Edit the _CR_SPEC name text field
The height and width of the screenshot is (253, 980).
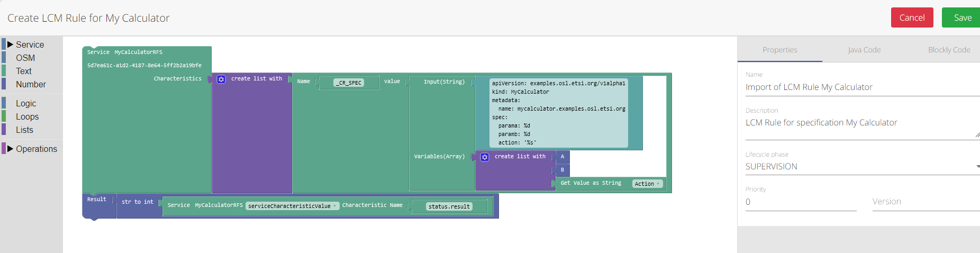click(349, 83)
